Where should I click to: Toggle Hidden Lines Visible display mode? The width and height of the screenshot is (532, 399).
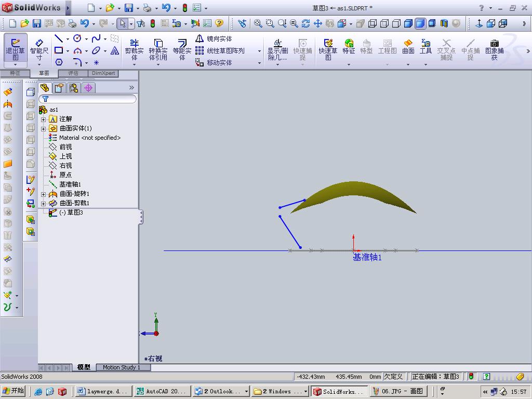pyautogui.click(x=384, y=23)
